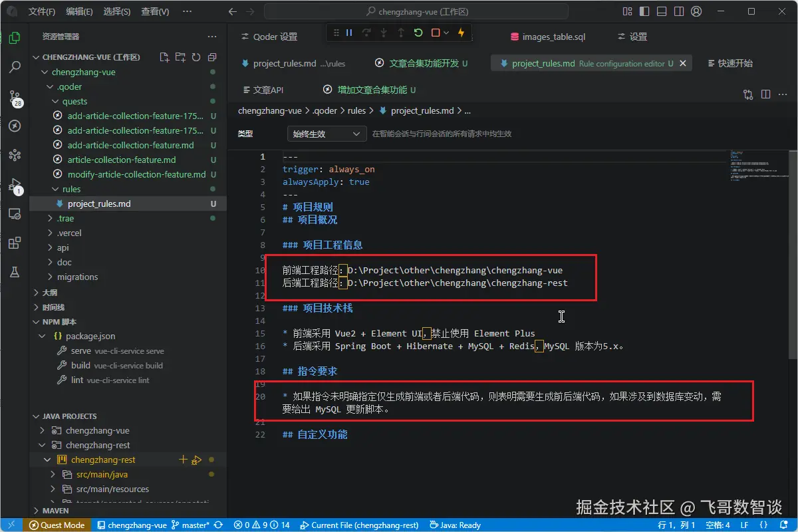Viewport: 798px width, 532px height.
Task: Open the 查看(V) menu
Action: [155, 11]
